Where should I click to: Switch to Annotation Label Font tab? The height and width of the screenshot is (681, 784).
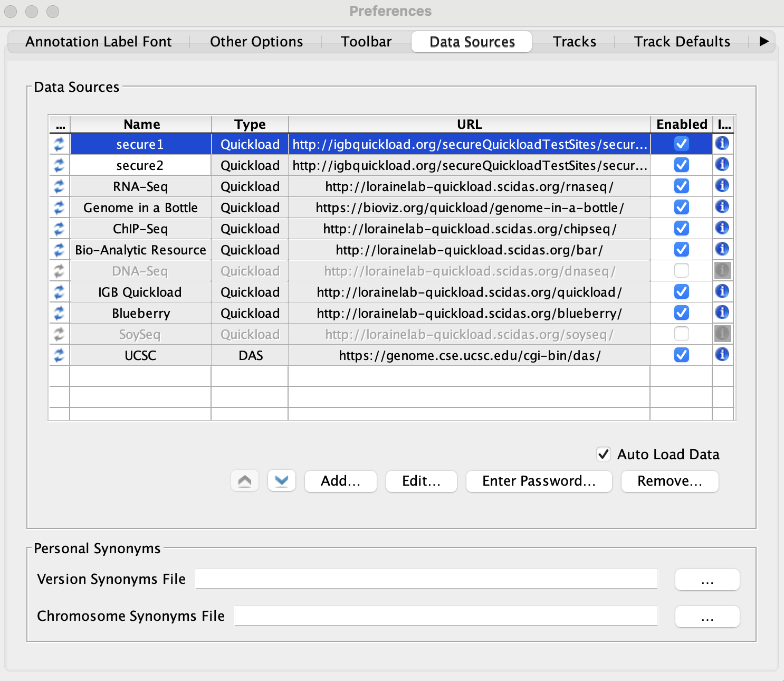(99, 42)
